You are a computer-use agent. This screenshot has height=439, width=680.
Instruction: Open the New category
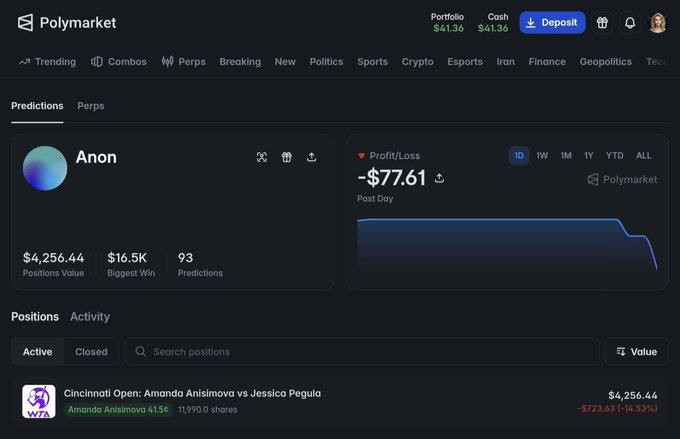pos(285,62)
